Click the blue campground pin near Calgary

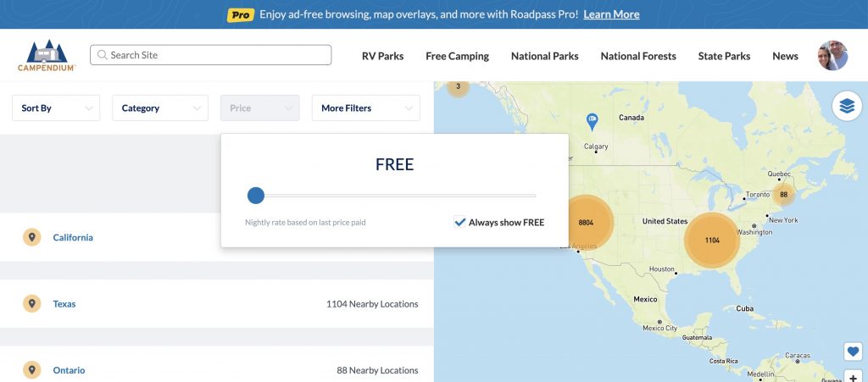[592, 121]
